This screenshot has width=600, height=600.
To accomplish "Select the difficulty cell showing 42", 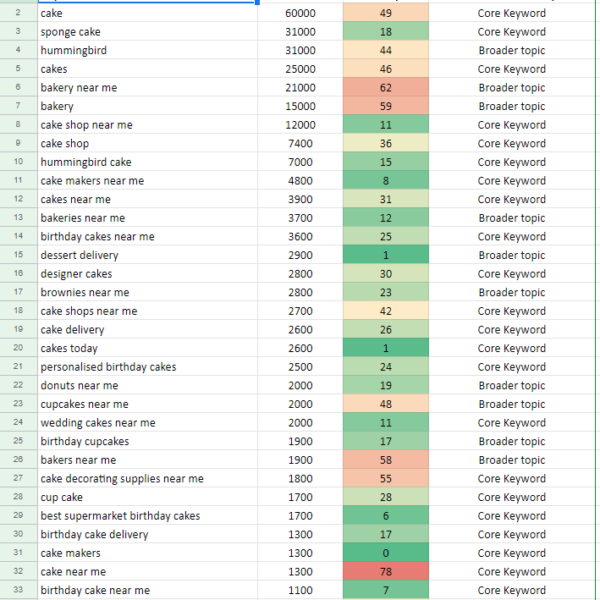I will pos(385,311).
